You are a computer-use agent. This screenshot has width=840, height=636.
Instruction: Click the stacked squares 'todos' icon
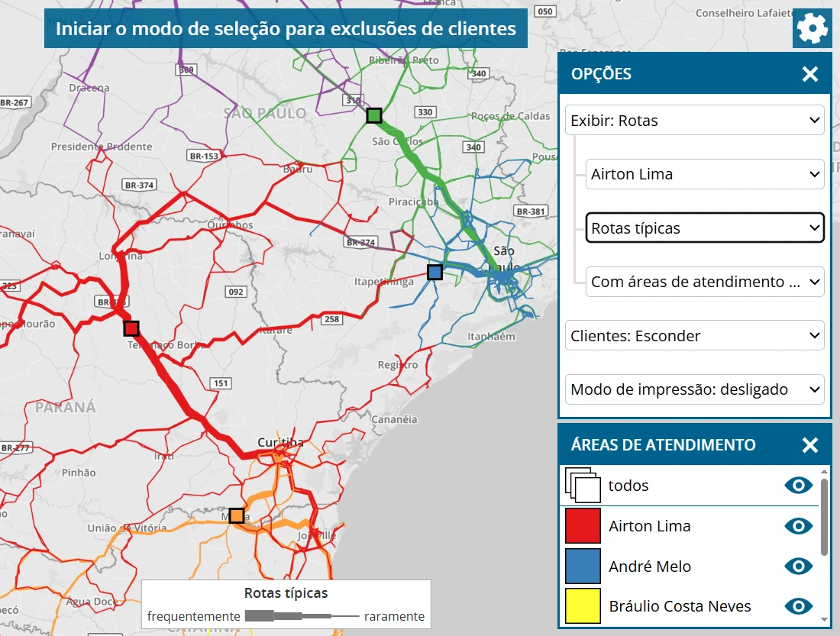tap(583, 486)
